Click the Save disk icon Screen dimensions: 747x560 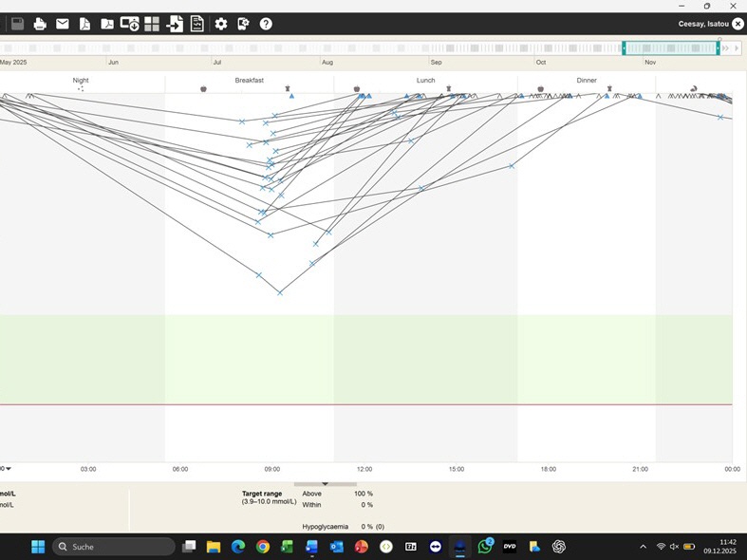point(17,24)
